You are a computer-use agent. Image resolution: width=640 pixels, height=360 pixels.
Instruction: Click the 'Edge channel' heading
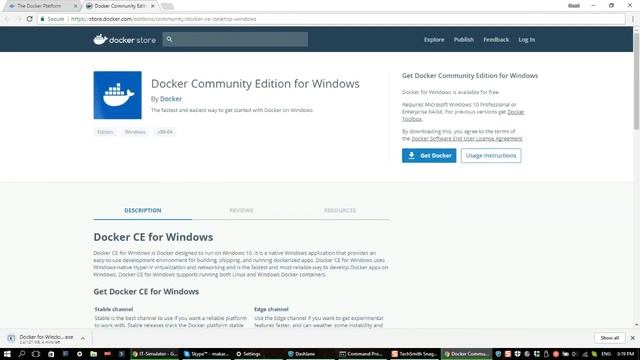pos(271,309)
